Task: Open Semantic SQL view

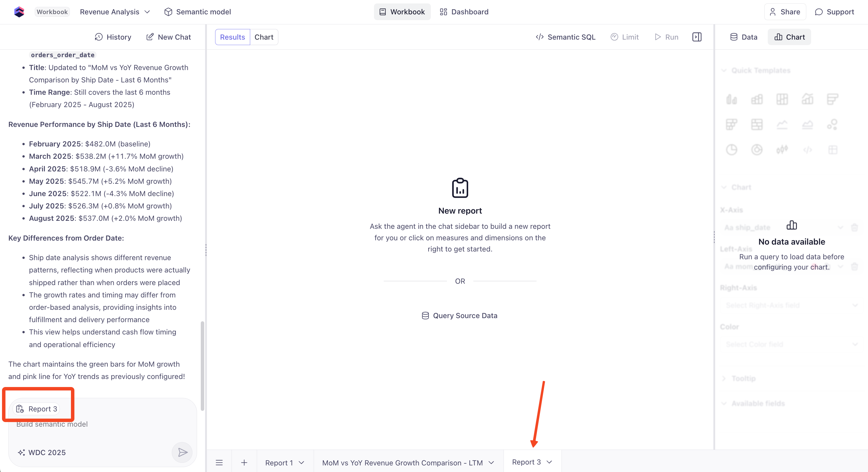Action: [x=566, y=37]
